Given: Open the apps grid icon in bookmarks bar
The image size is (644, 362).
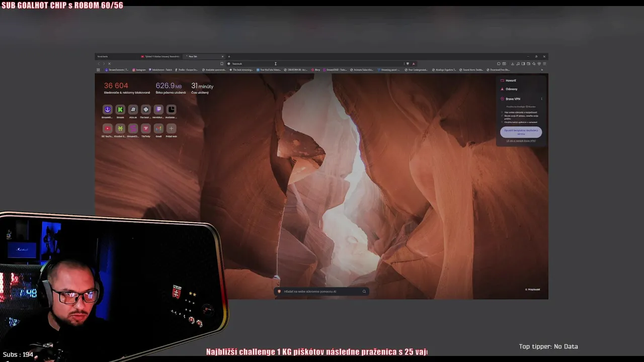Looking at the screenshot, I should tap(98, 70).
